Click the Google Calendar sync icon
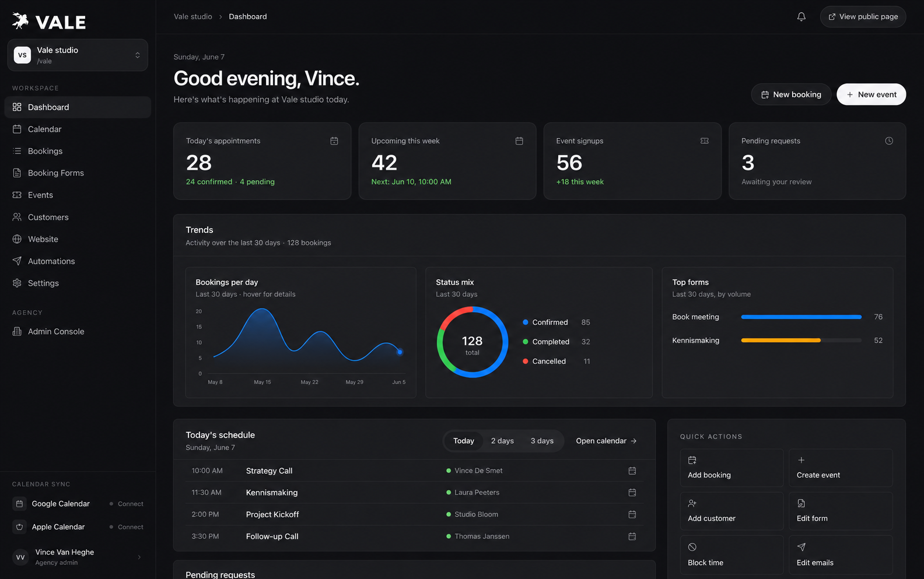Screen dimensions: 924x579 (x=20, y=504)
